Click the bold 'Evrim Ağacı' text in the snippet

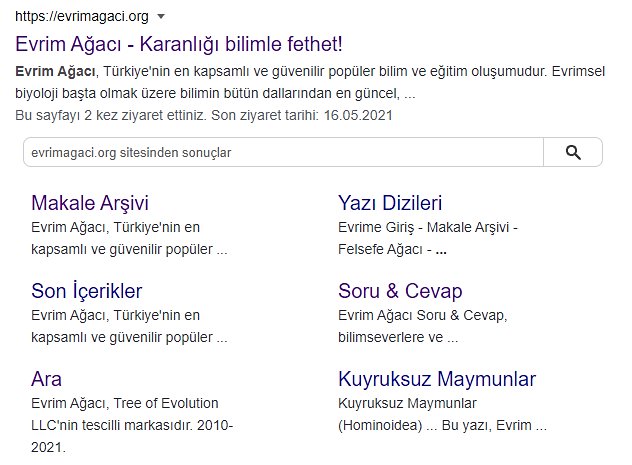tap(56, 71)
